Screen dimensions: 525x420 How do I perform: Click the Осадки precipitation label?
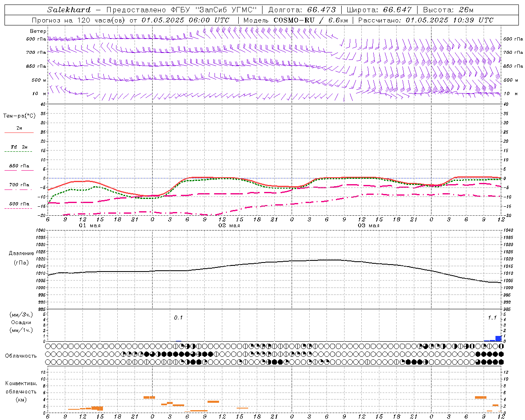pos(21,322)
